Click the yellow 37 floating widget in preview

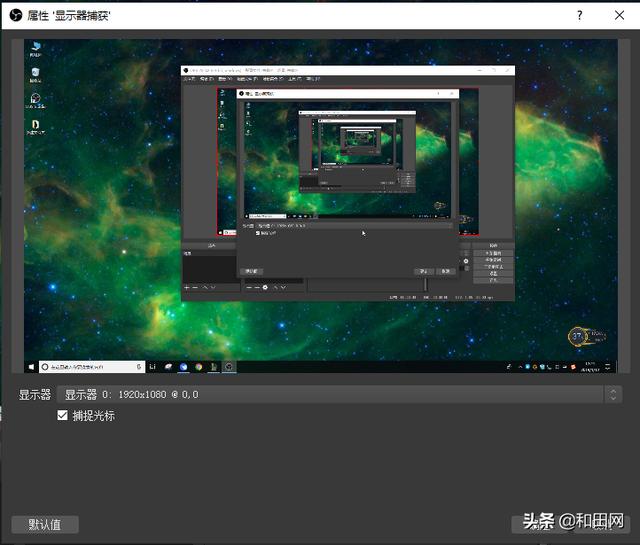(x=586, y=337)
